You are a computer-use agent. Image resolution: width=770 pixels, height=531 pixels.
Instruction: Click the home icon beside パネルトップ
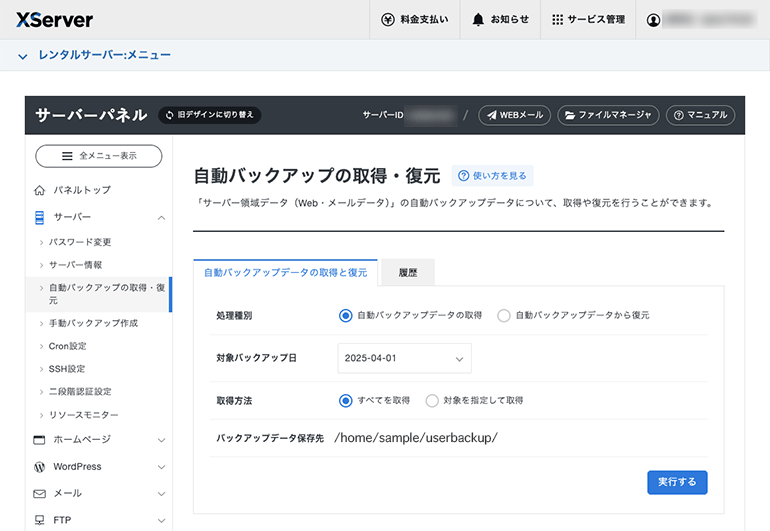coord(39,190)
